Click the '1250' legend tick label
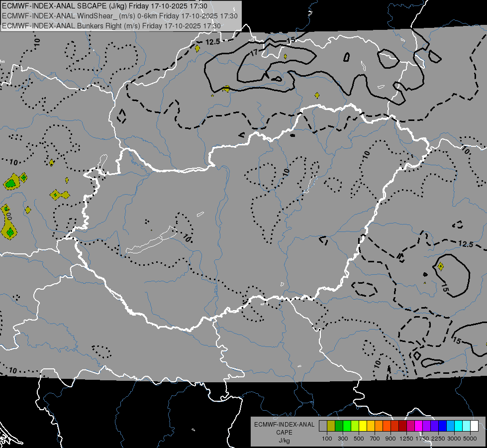This screenshot has height=448, width=487. (x=406, y=439)
